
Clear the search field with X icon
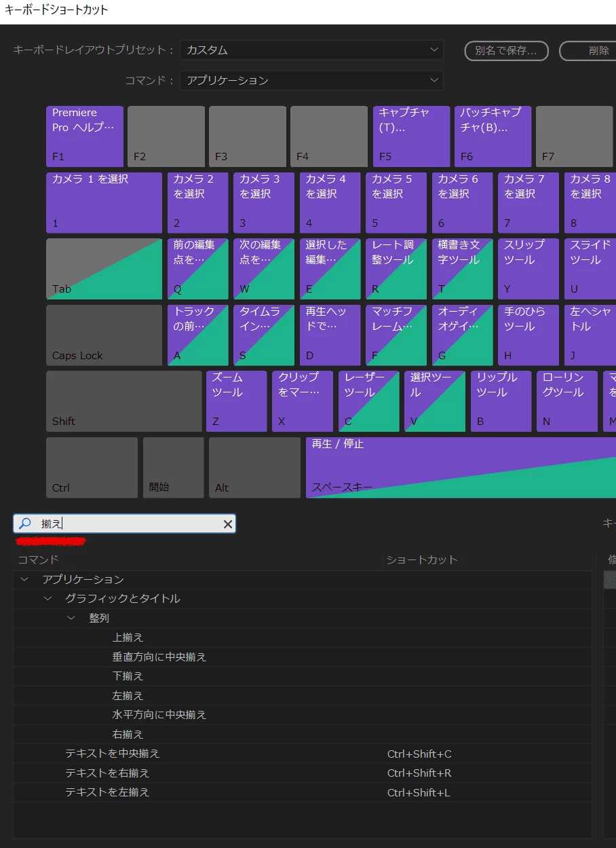click(228, 523)
